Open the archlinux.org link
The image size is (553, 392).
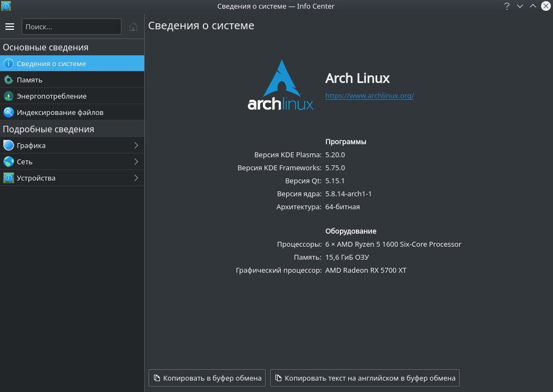click(369, 95)
